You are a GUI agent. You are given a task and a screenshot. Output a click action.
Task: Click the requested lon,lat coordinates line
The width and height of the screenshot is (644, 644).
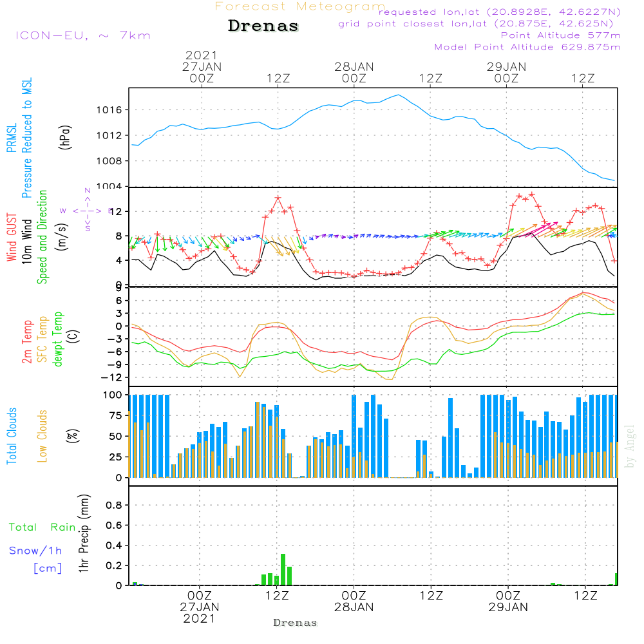click(500, 12)
